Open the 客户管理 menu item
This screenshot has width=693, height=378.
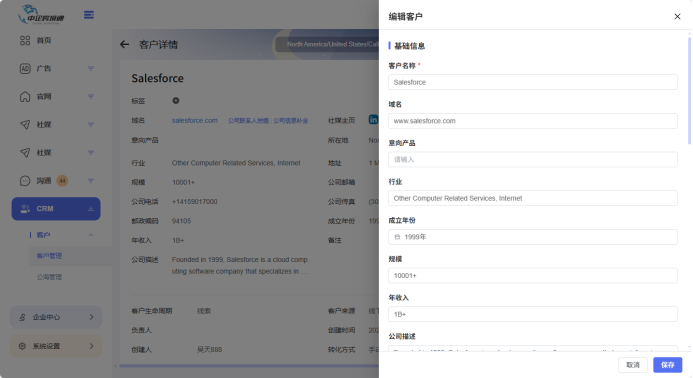49,256
